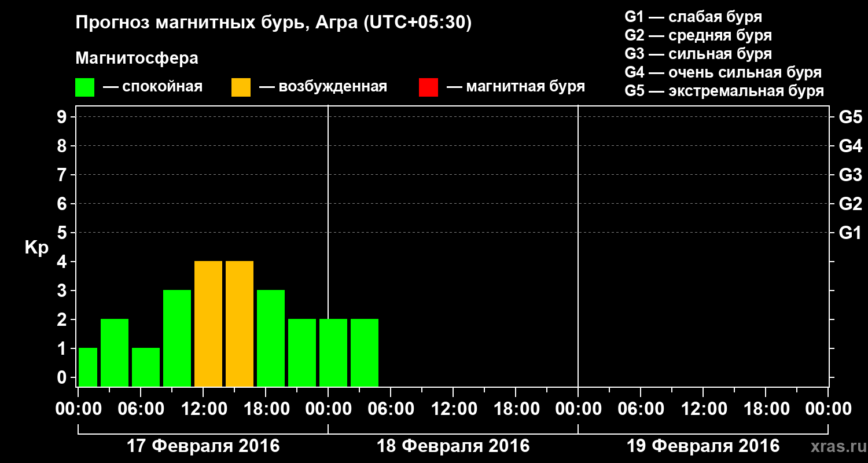The width and height of the screenshot is (868, 463).
Task: Click the 'G2' right axis label
Action: (851, 204)
